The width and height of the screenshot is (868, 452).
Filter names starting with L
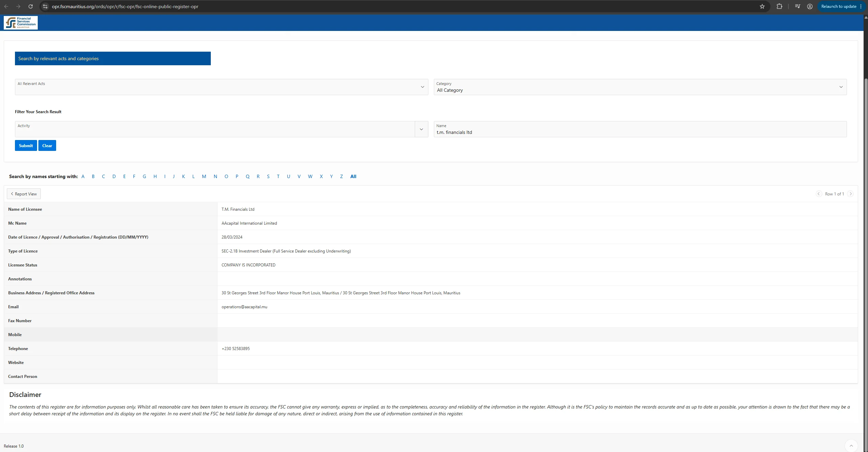[x=193, y=176]
